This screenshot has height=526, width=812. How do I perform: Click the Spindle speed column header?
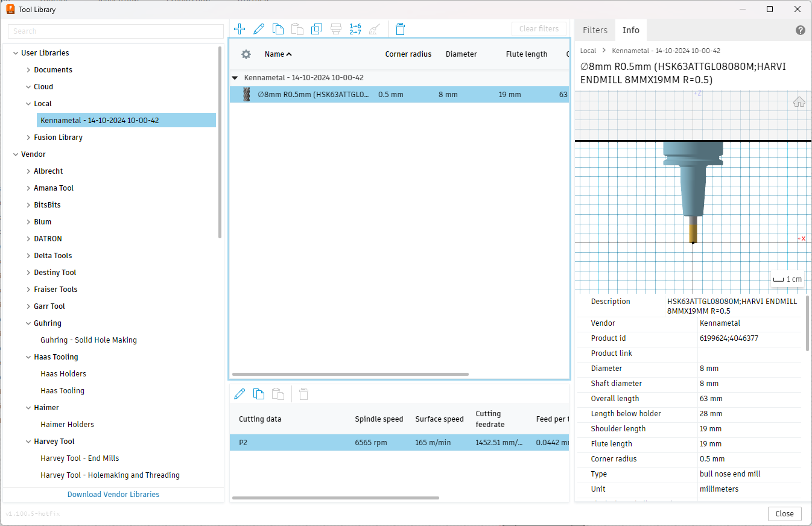(x=379, y=419)
